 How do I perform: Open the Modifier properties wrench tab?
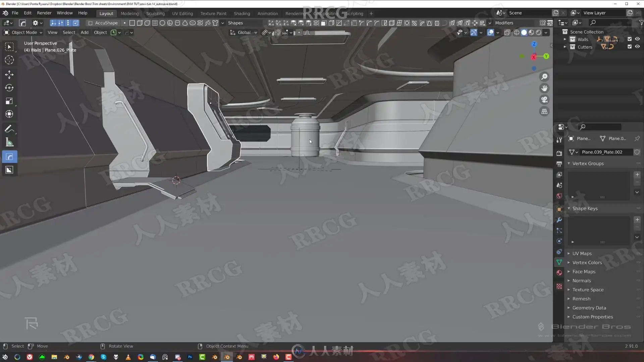tap(559, 220)
